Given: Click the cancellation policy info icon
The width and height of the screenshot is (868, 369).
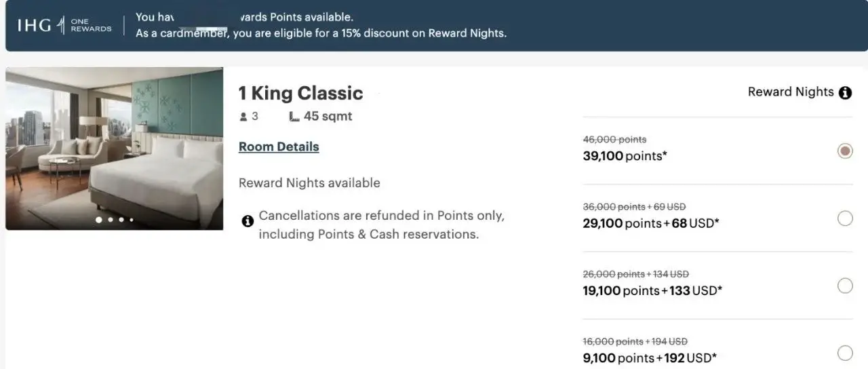Looking at the screenshot, I should (248, 220).
